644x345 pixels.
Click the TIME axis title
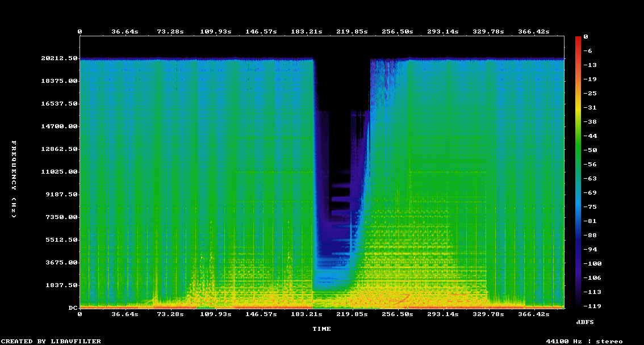[321, 329]
